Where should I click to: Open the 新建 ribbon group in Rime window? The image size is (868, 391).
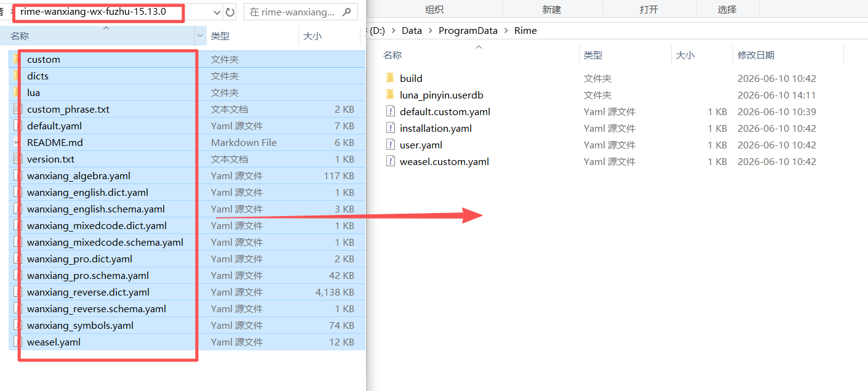(552, 9)
